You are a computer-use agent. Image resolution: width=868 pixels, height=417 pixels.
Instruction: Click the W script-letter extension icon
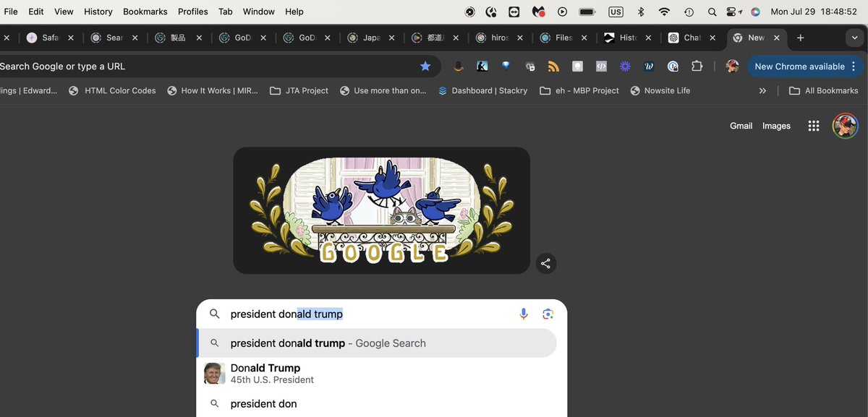coord(649,66)
